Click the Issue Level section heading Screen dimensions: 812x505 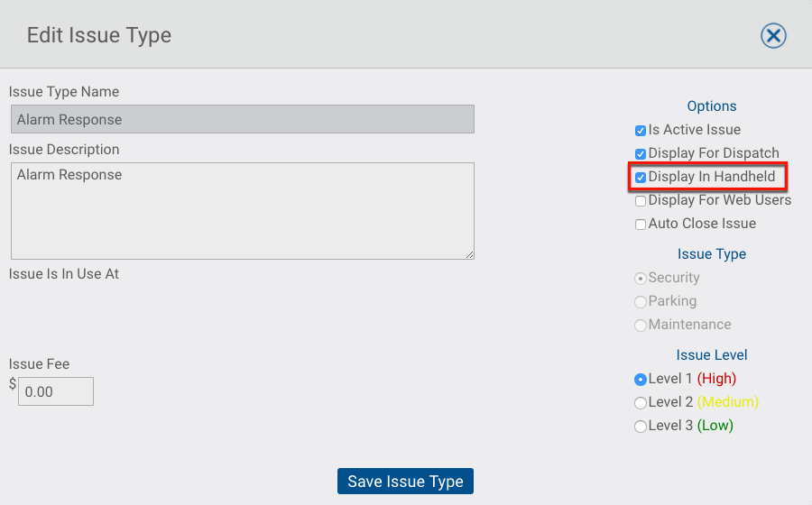click(712, 355)
